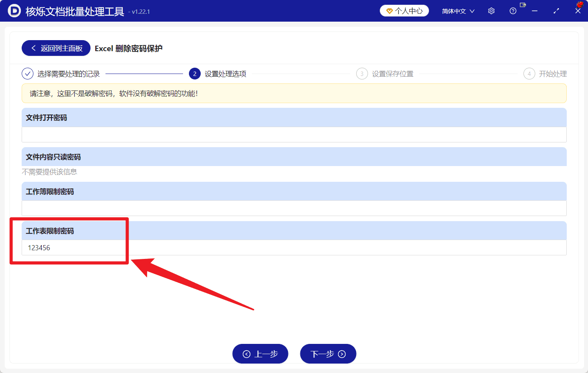
Task: Click the diamond VIP icon in 个人中心
Action: pos(389,11)
